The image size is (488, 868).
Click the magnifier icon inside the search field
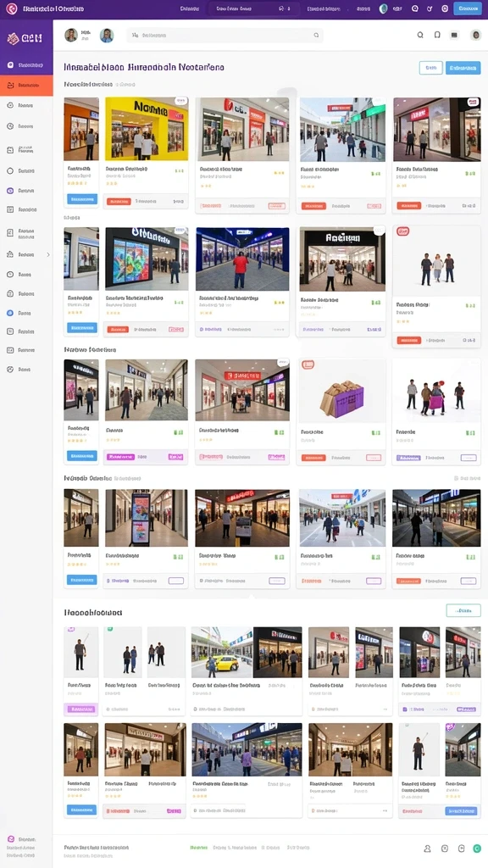click(x=316, y=35)
